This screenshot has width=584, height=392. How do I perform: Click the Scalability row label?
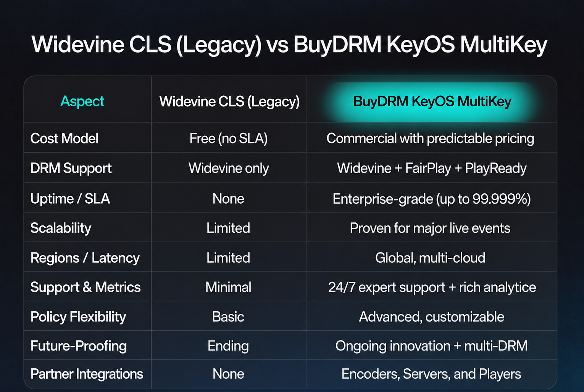pyautogui.click(x=61, y=228)
